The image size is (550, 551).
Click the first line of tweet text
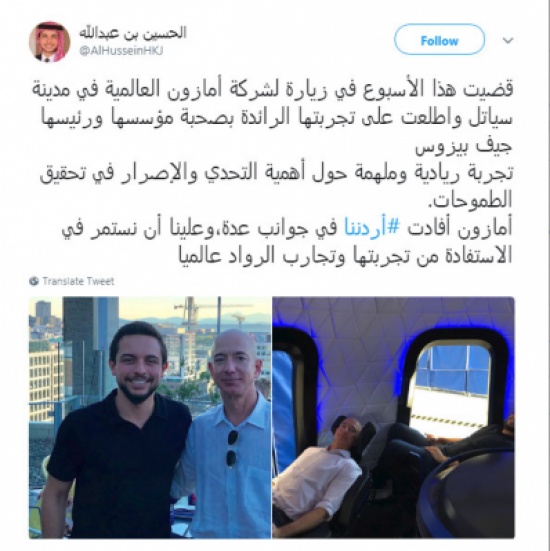(x=273, y=89)
